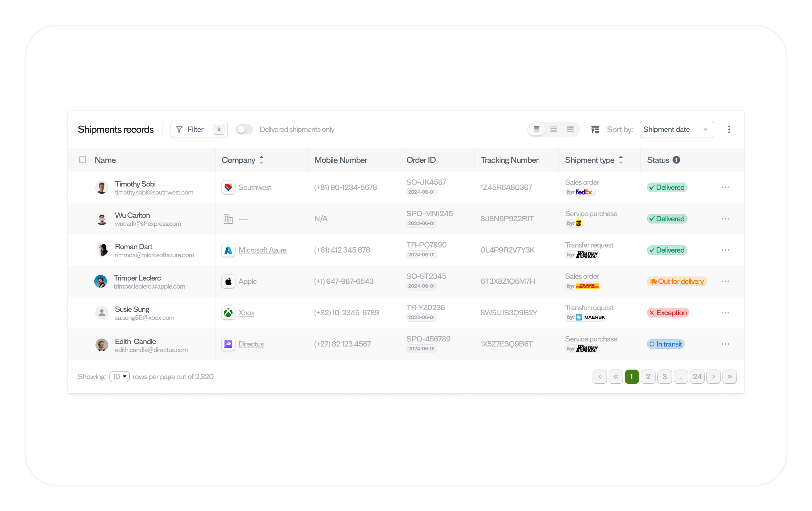The image size is (812, 511).
Task: Sort by the Company column arrows
Action: pos(261,160)
